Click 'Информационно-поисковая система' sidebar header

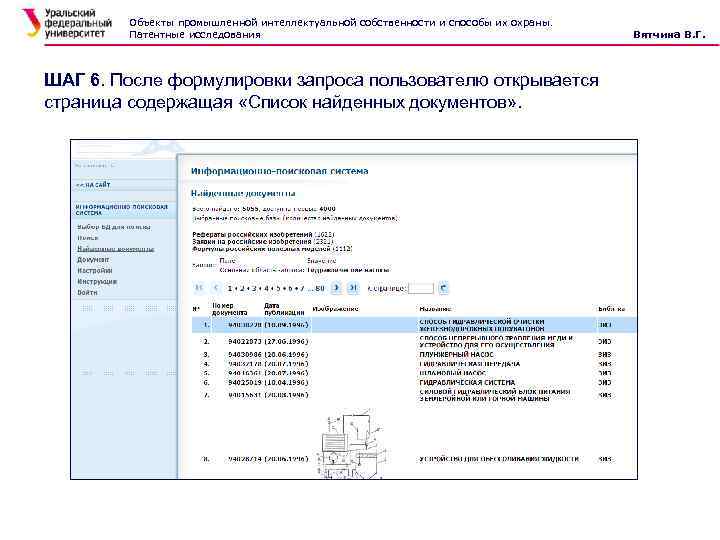[x=122, y=210]
